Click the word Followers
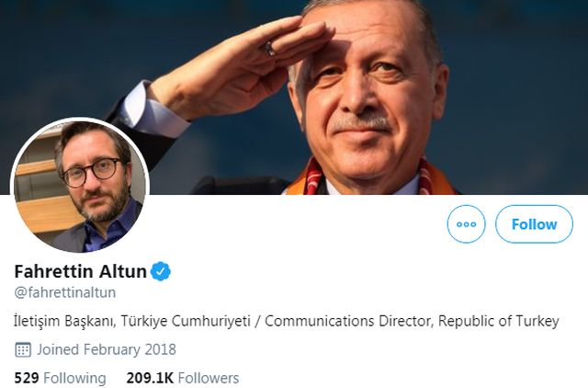This screenshot has height=388, width=588. coord(209,378)
